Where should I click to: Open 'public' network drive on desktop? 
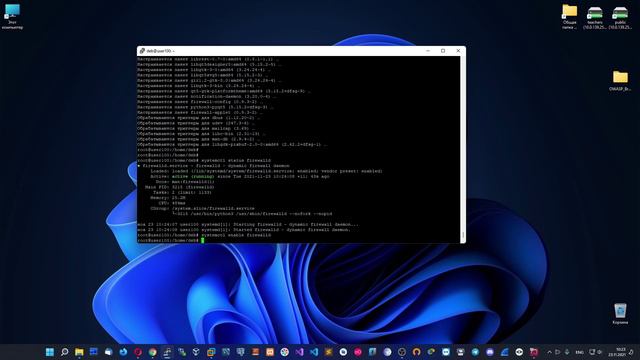point(620,17)
